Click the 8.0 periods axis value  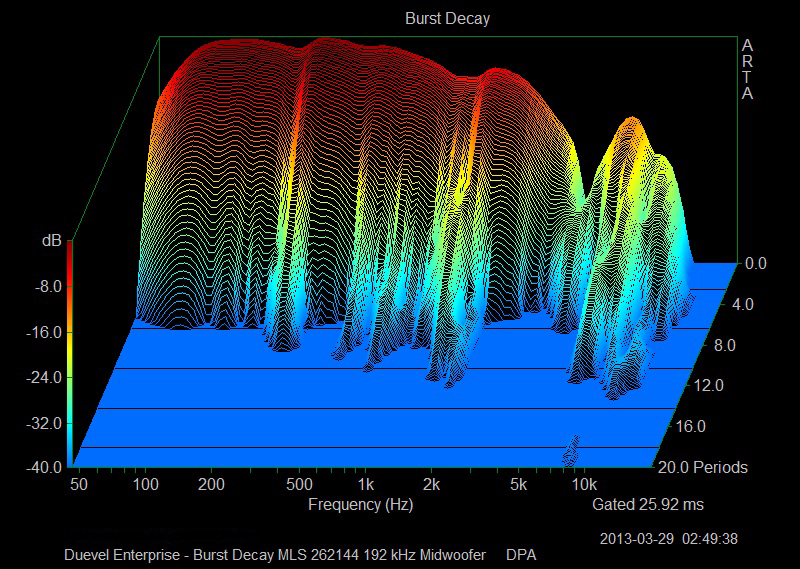click(x=724, y=345)
